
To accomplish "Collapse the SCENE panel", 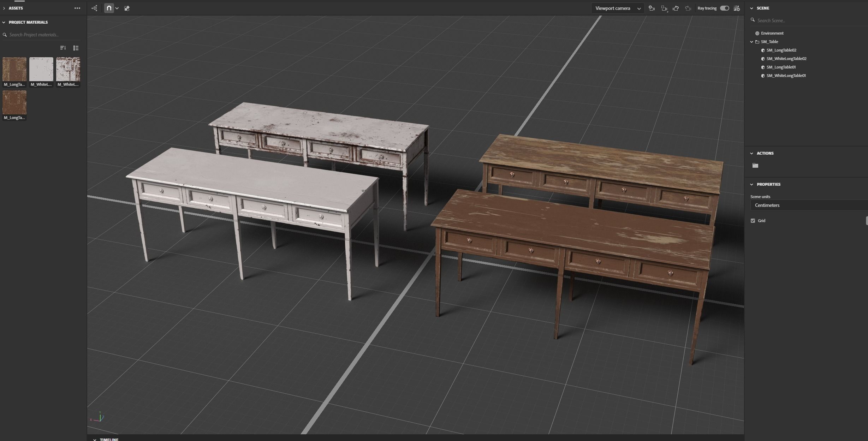I will [751, 8].
